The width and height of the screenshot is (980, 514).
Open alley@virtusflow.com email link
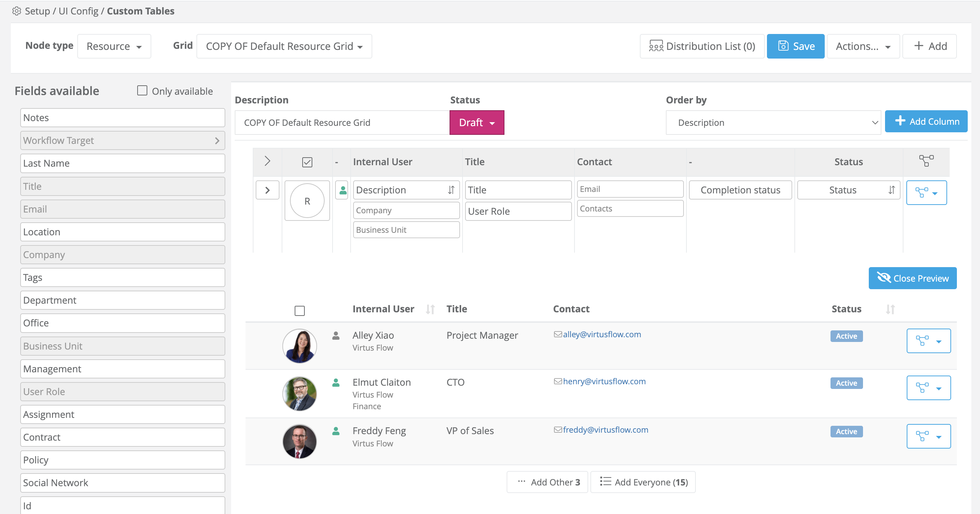pos(602,334)
